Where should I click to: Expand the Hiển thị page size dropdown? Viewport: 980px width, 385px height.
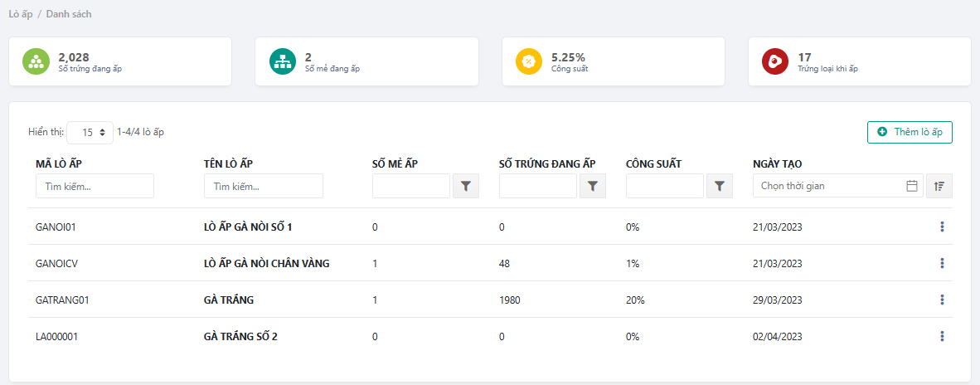coord(90,132)
